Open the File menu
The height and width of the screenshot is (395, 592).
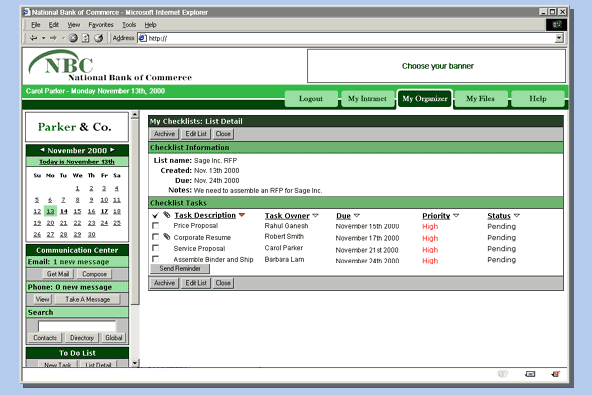[x=36, y=25]
